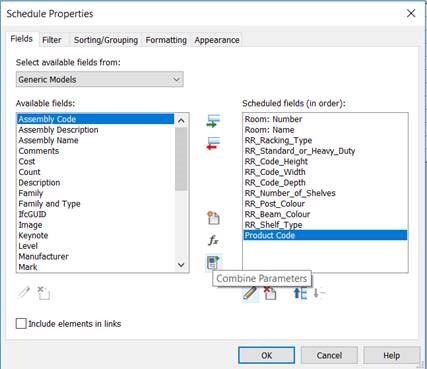The width and height of the screenshot is (427, 369).
Task: Click the Available fields scroll down arrow
Action: [x=181, y=265]
